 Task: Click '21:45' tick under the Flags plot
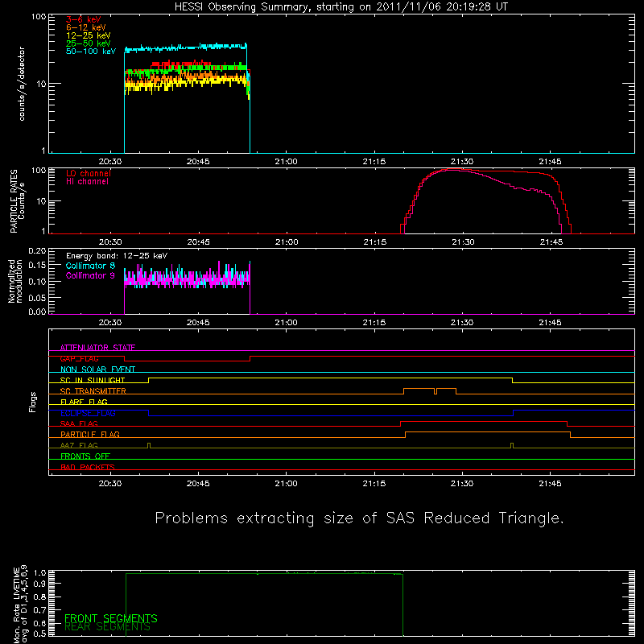[550, 484]
